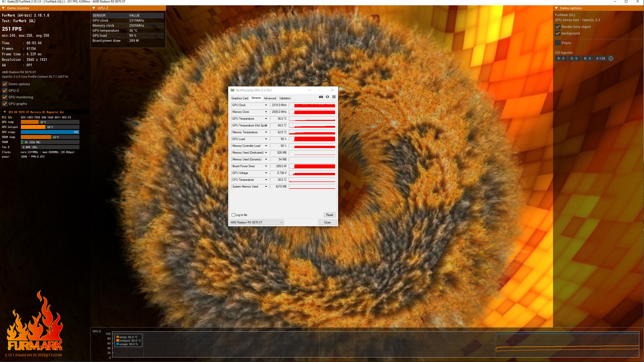644x362 pixels.
Task: Click the 289.0 W Board Power Draw value
Action: (x=279, y=166)
